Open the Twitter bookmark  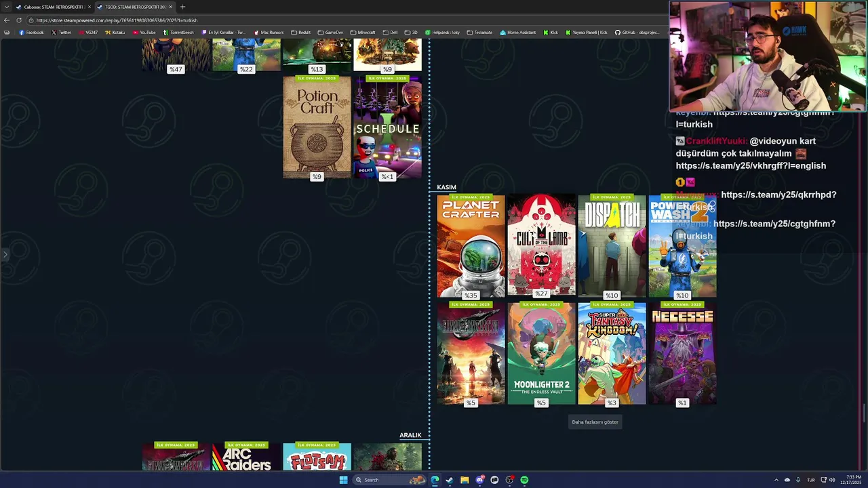[x=61, y=33]
